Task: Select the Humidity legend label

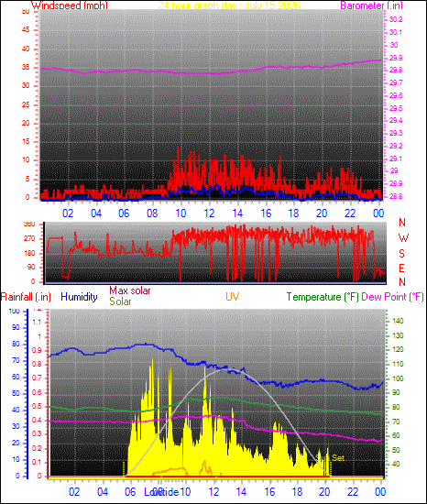Action: pyautogui.click(x=79, y=297)
